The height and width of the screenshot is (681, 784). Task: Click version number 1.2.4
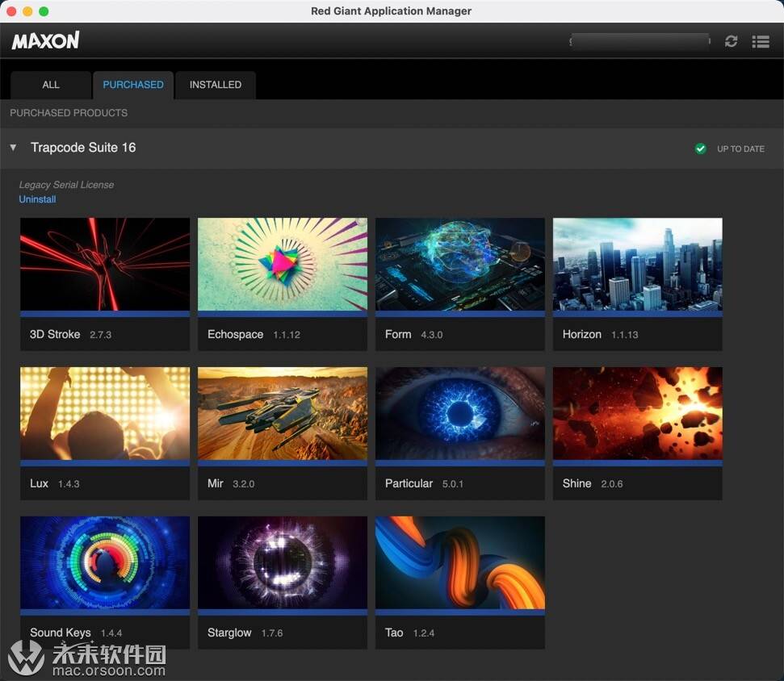coord(424,633)
